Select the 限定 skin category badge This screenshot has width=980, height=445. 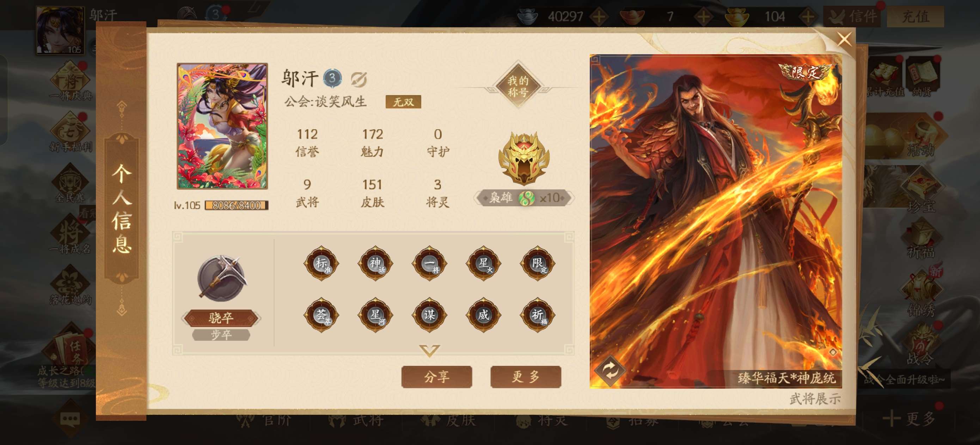[x=538, y=263]
